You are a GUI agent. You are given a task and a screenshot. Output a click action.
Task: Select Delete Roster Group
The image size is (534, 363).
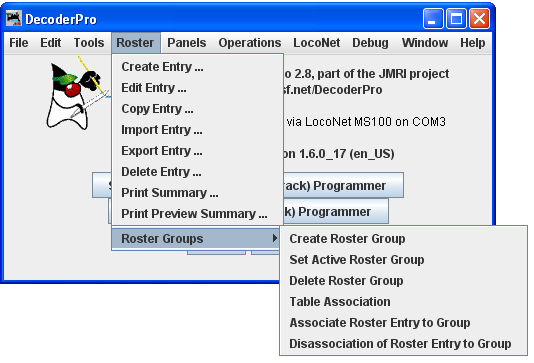click(x=404, y=281)
